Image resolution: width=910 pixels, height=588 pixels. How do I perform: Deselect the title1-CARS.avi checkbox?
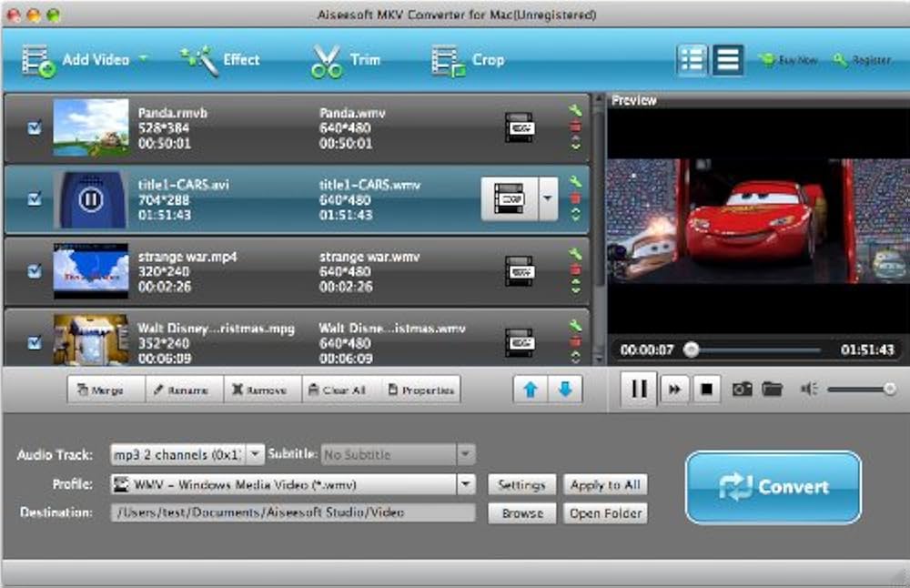click(x=35, y=199)
